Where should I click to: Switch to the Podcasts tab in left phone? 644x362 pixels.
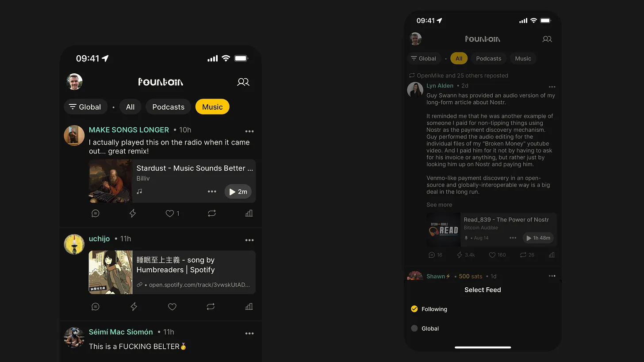click(x=168, y=107)
